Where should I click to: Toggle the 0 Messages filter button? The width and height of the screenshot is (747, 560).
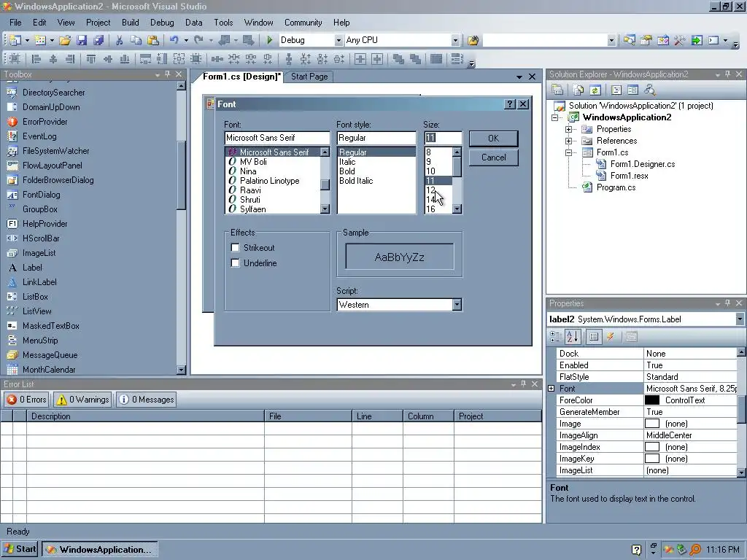[146, 400]
